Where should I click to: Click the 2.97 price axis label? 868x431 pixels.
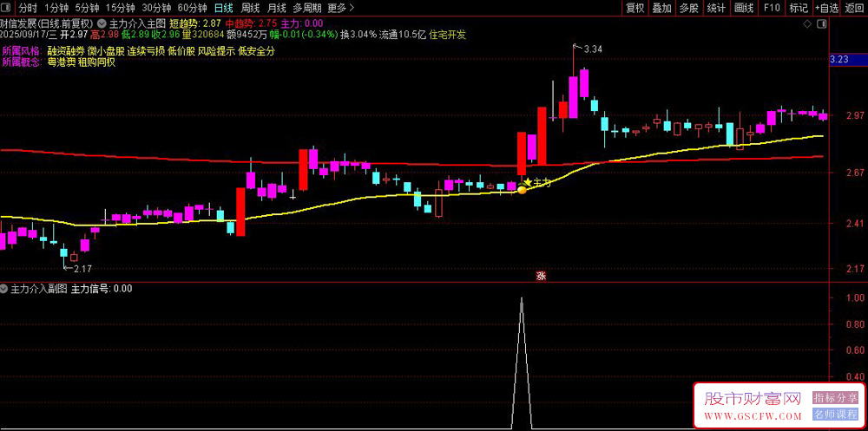tap(855, 115)
